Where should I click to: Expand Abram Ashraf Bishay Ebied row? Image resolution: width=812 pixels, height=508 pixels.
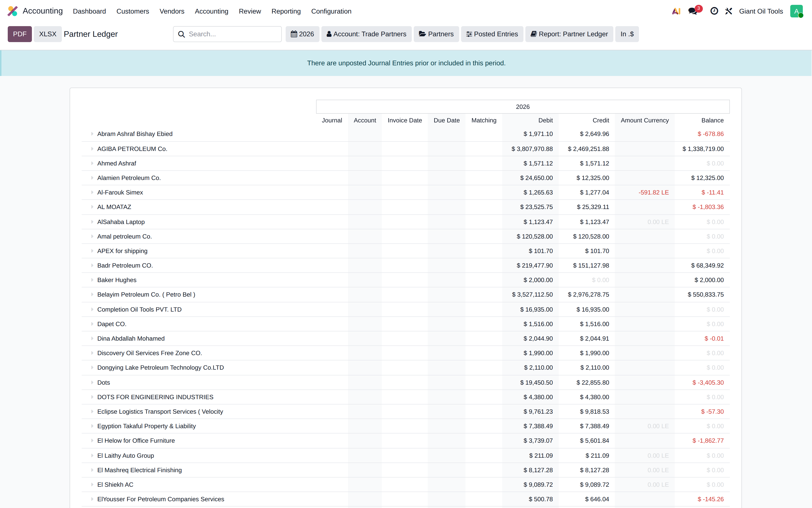tap(92, 134)
